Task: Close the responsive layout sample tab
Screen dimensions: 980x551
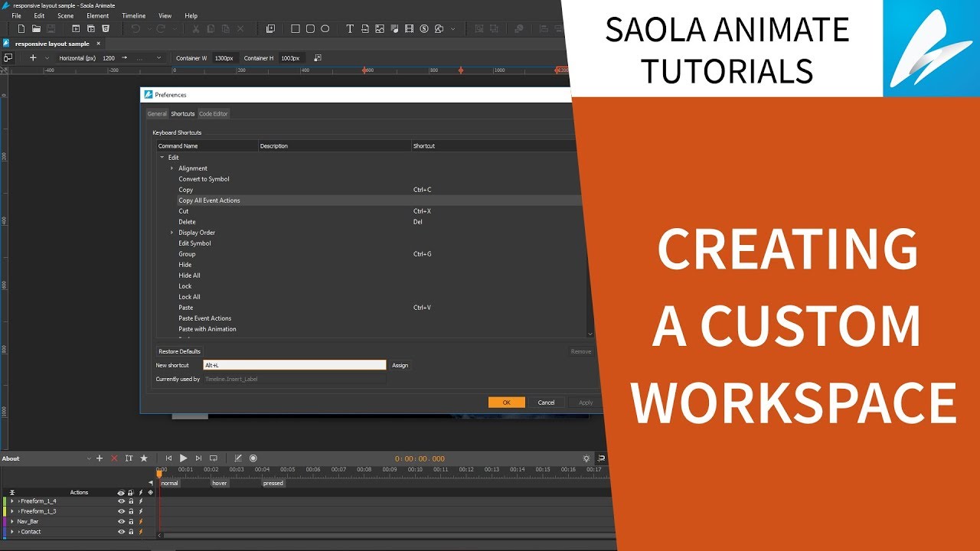Action: tap(98, 44)
